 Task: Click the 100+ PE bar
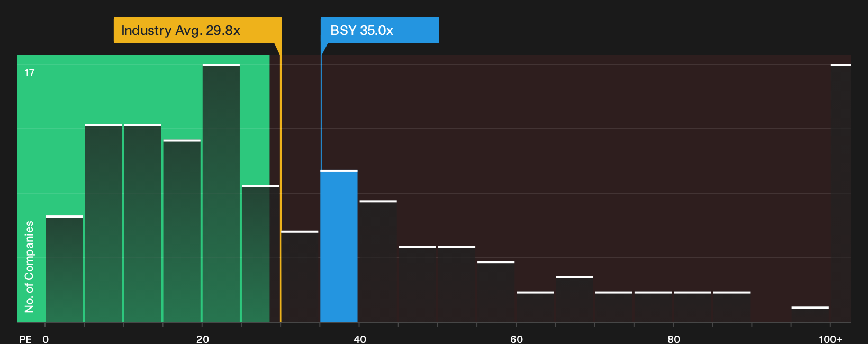[841, 193]
